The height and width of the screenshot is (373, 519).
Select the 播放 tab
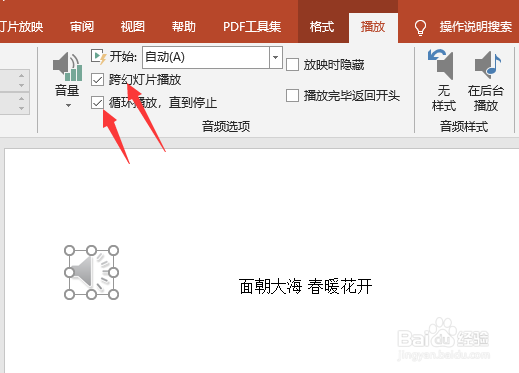373,27
